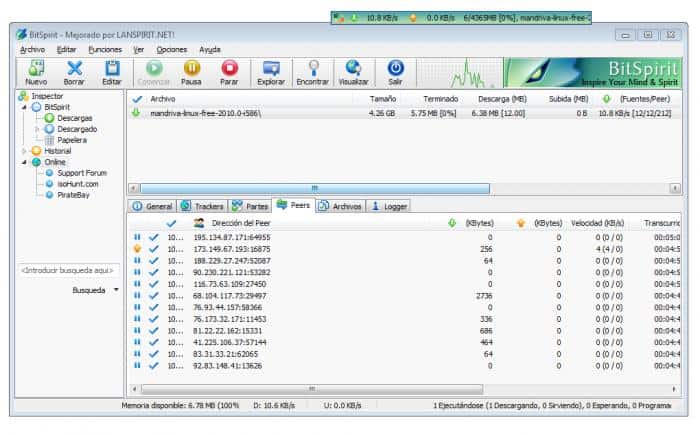
Task: Select the mandriva-linux-free-2010.0-i586 torrent row
Action: coord(404,113)
